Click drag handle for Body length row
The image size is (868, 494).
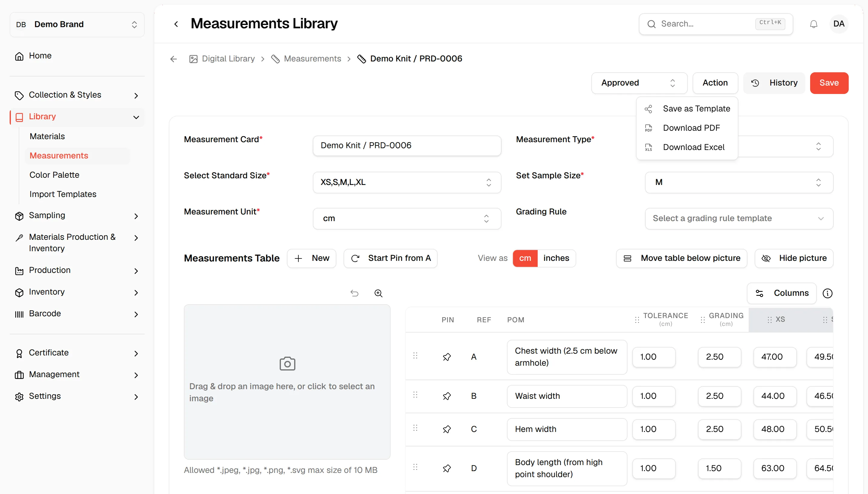pyautogui.click(x=415, y=467)
